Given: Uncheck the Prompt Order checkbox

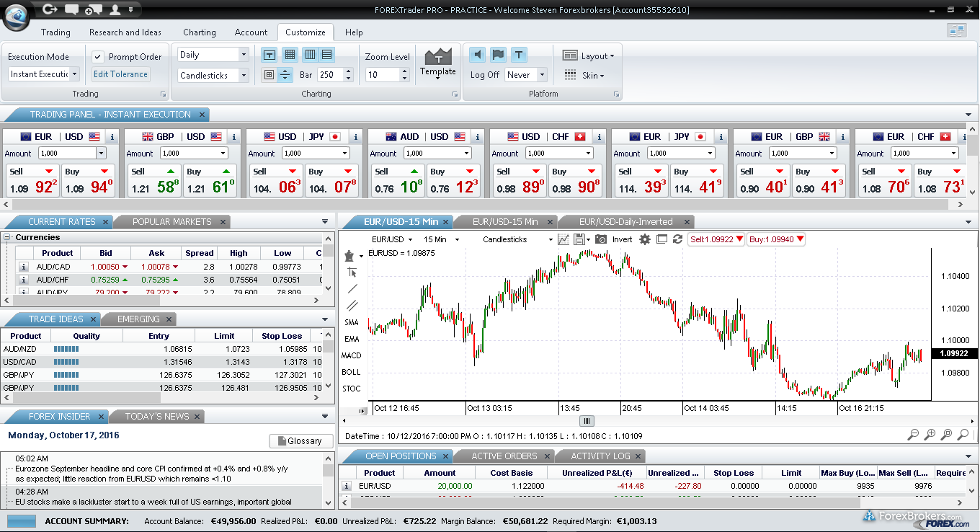Looking at the screenshot, I should click(98, 57).
